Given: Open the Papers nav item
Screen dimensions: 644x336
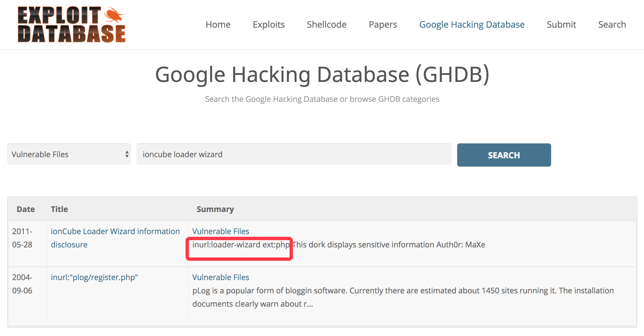Looking at the screenshot, I should pyautogui.click(x=383, y=24).
